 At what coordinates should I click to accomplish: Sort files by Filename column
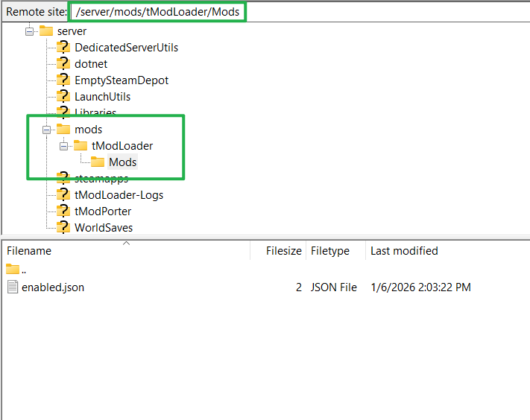[30, 251]
